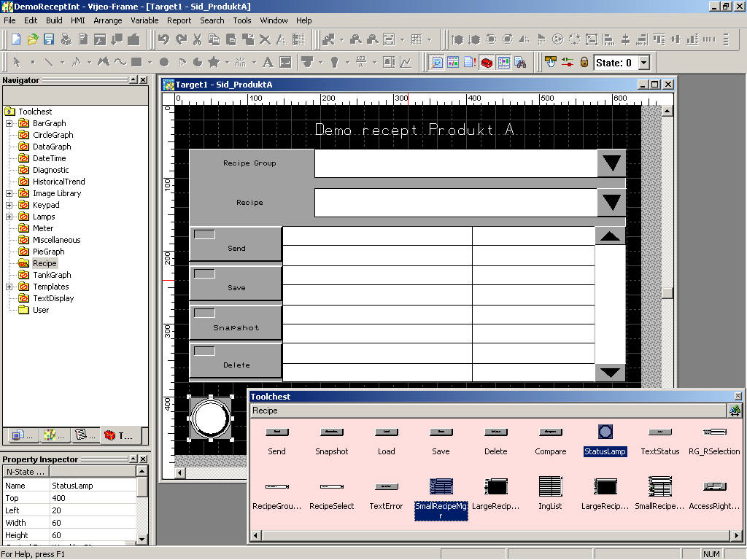Open the rectangle tool options arrow
The width and height of the screenshot is (747, 560).
point(150,63)
